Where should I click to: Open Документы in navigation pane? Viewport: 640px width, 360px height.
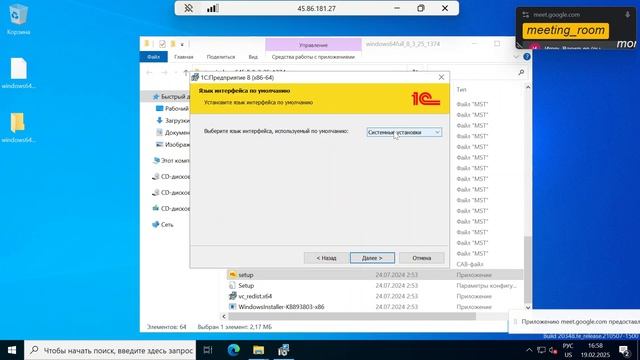173,132
